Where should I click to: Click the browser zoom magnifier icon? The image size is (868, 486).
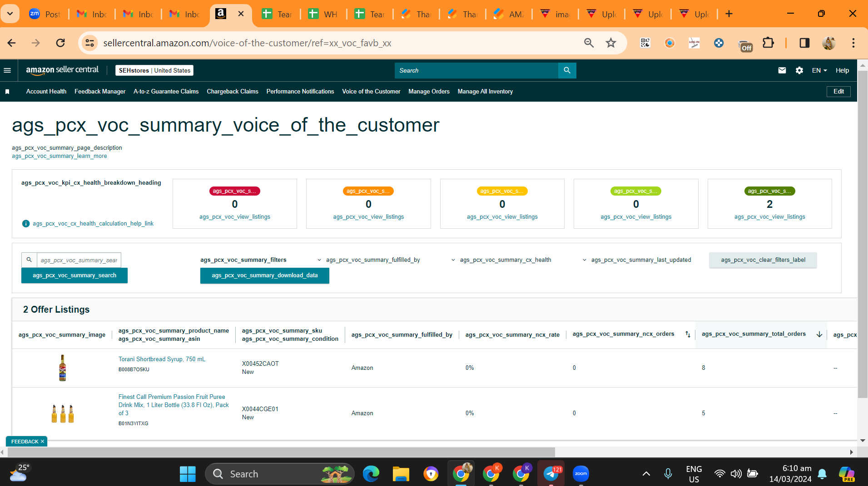(x=589, y=43)
